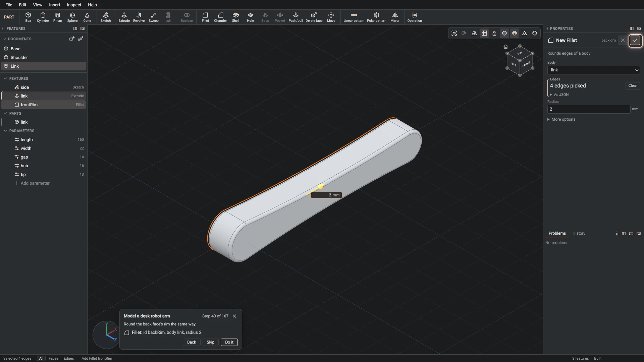This screenshot has height=362, width=644.
Task: Toggle the lock icon in viewport toolbar
Action: 494,33
